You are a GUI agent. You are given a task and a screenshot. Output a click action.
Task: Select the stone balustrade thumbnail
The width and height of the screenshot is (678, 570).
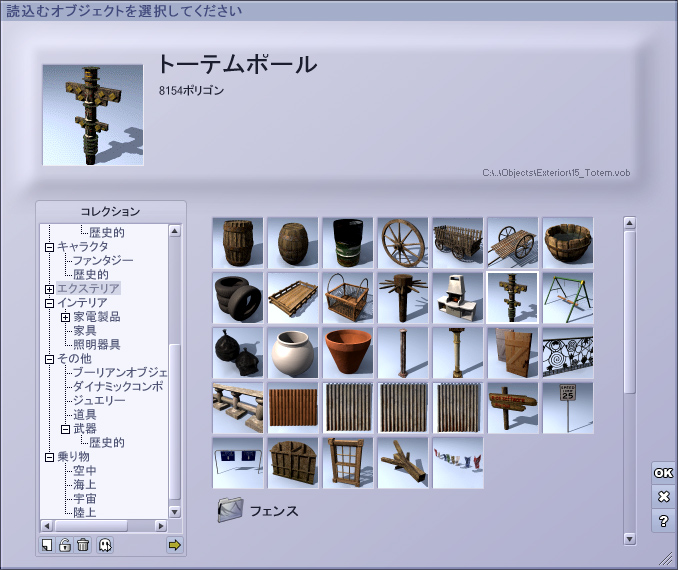pyautogui.click(x=238, y=408)
